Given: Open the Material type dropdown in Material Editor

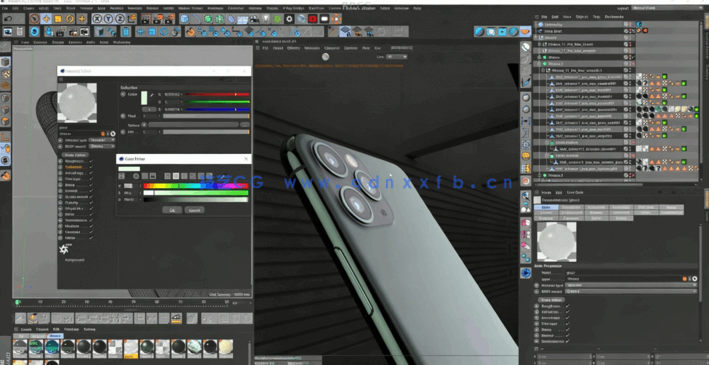Looking at the screenshot, I should pos(101,140).
